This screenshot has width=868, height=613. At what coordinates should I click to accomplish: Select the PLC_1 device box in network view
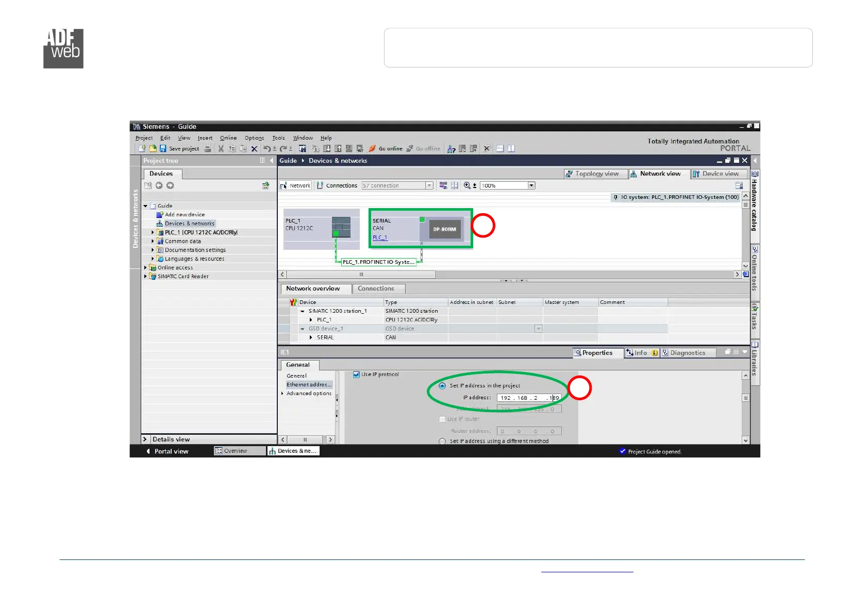322,229
